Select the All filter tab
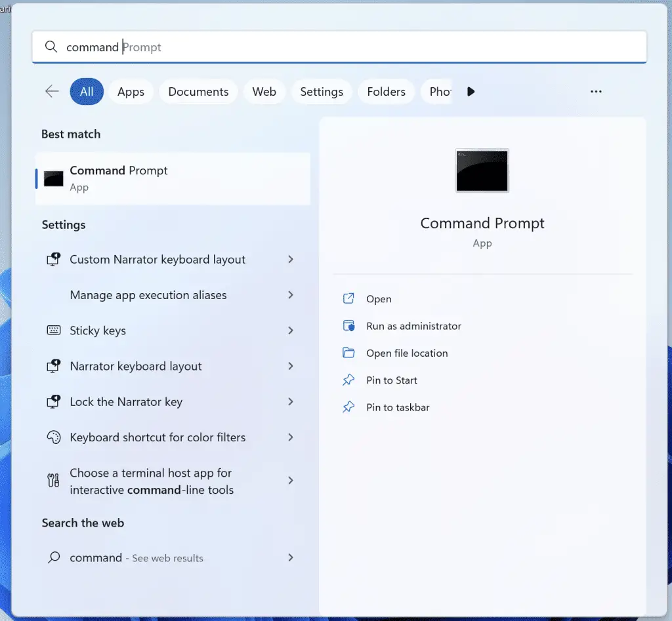This screenshot has width=672, height=621. click(87, 91)
